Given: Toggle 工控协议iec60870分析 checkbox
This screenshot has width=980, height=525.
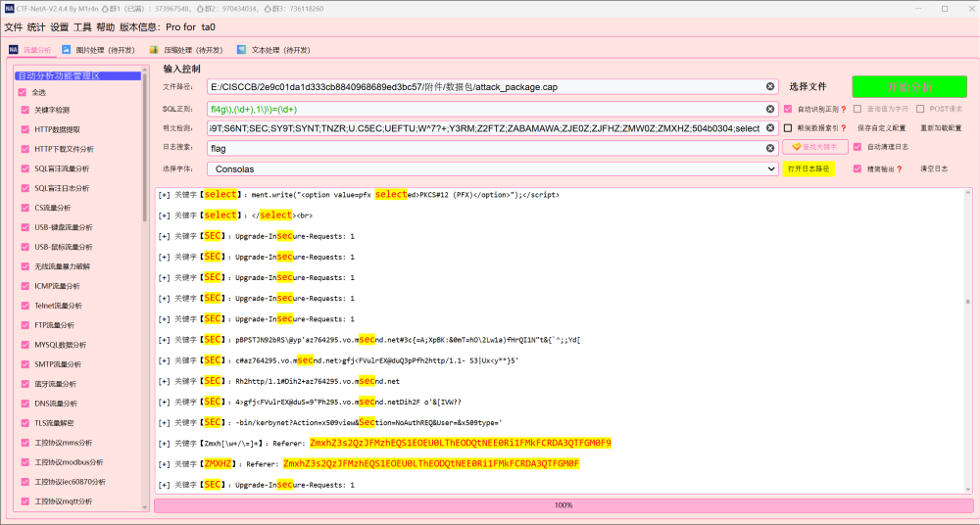Looking at the screenshot, I should tap(25, 482).
